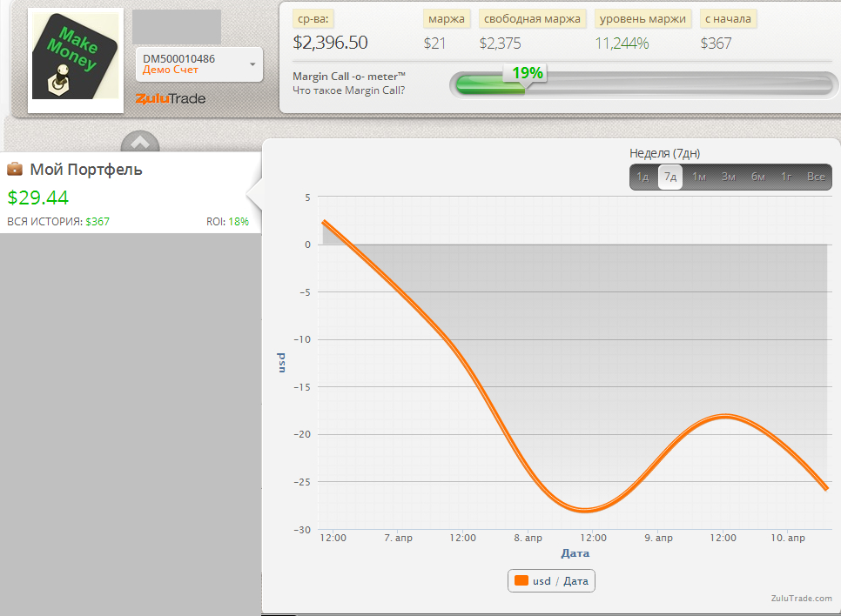Screen dimensions: 841x616
Task: Switch chart range to 1м
Action: 699,177
